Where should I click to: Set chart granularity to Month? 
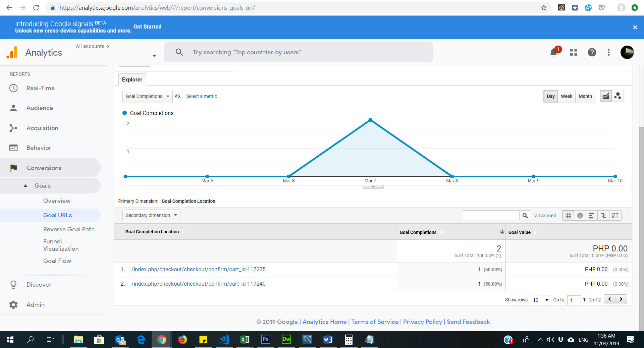(585, 96)
